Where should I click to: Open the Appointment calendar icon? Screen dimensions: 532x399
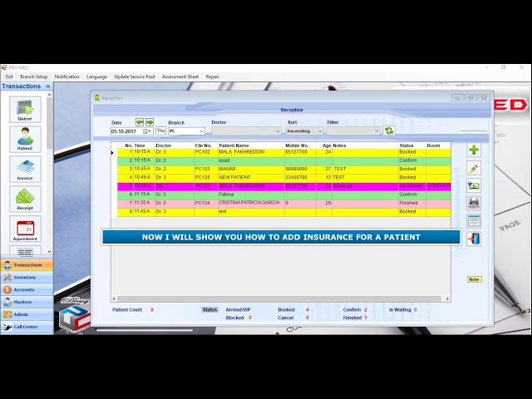tap(25, 229)
